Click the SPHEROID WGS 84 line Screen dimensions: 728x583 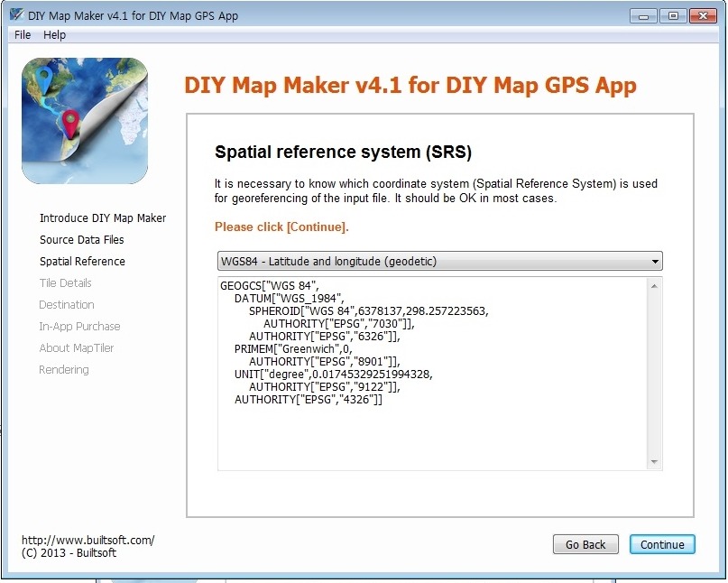pyautogui.click(x=369, y=310)
